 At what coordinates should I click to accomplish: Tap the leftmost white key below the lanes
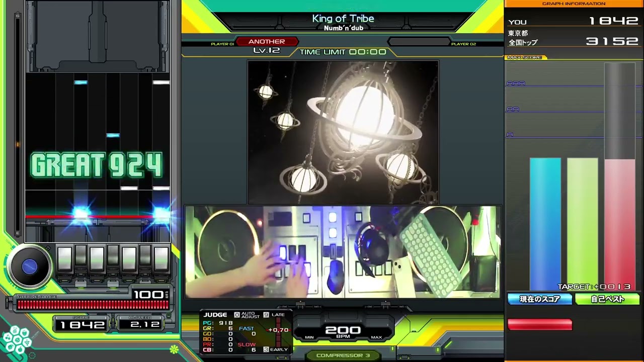pos(64,259)
